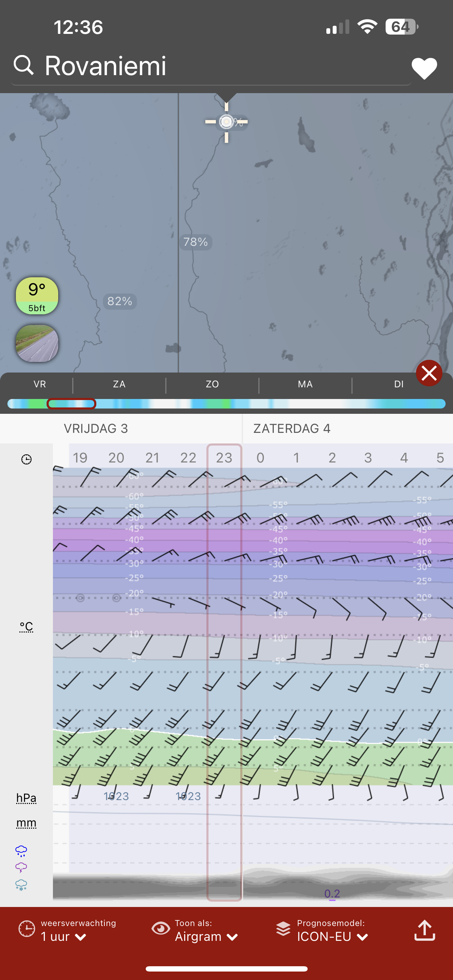Tap the clock icon in chart legend
453x980 pixels.
26,460
